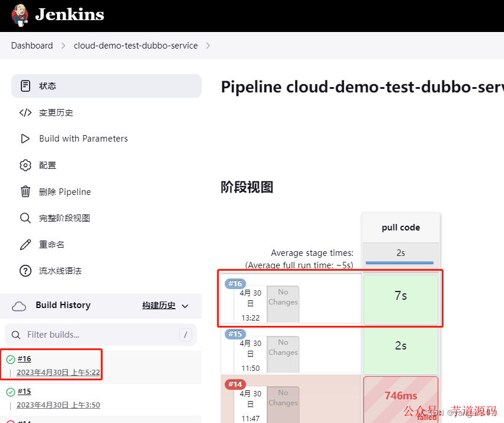Click the 阶段视图 heading
The image size is (504, 423).
(x=247, y=187)
